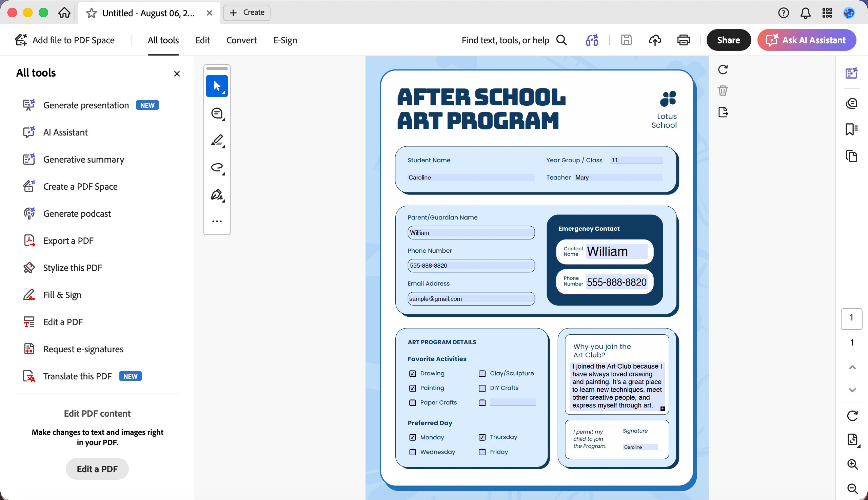Close the All tools panel
Viewport: 868px width, 500px height.
click(x=177, y=74)
